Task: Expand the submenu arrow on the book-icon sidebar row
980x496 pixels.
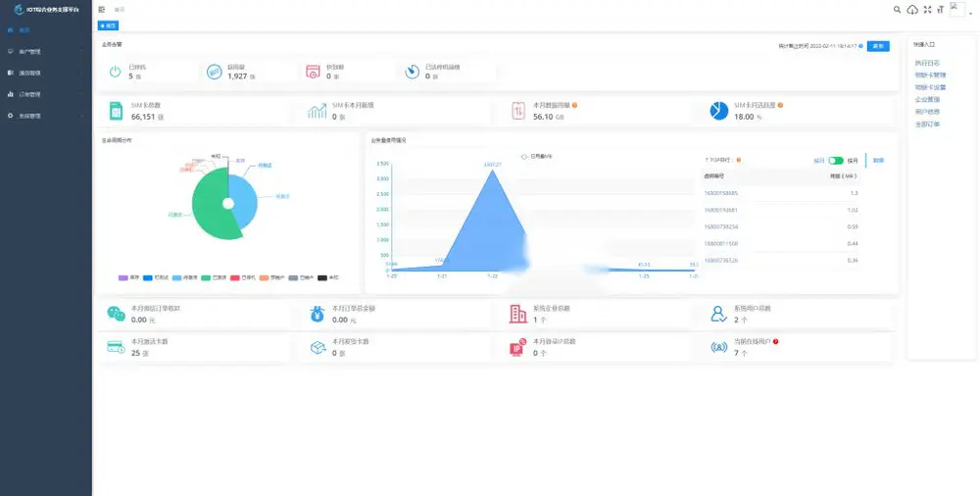Action: [82, 73]
